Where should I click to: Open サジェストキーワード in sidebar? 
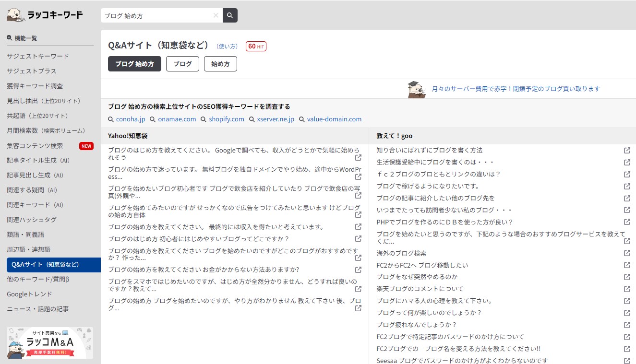(x=38, y=56)
